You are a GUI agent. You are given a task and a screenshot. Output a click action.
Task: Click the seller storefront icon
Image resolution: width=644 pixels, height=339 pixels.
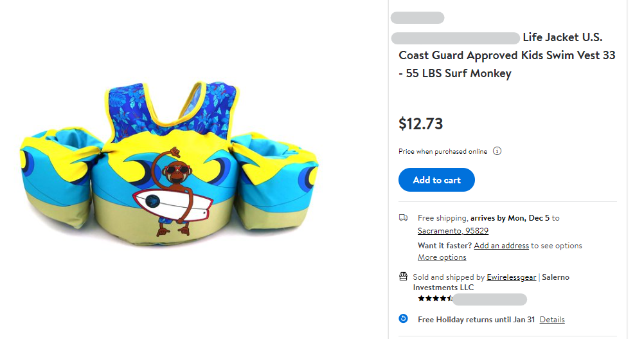click(403, 277)
